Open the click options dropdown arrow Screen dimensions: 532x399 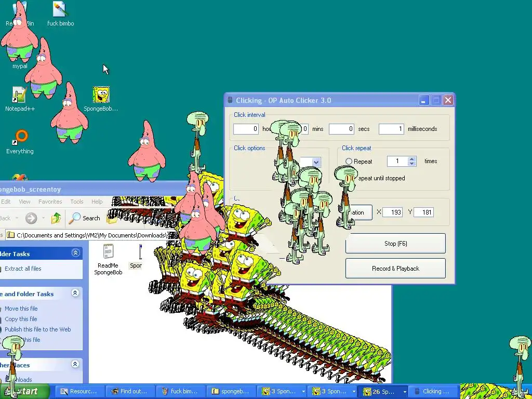coord(316,162)
